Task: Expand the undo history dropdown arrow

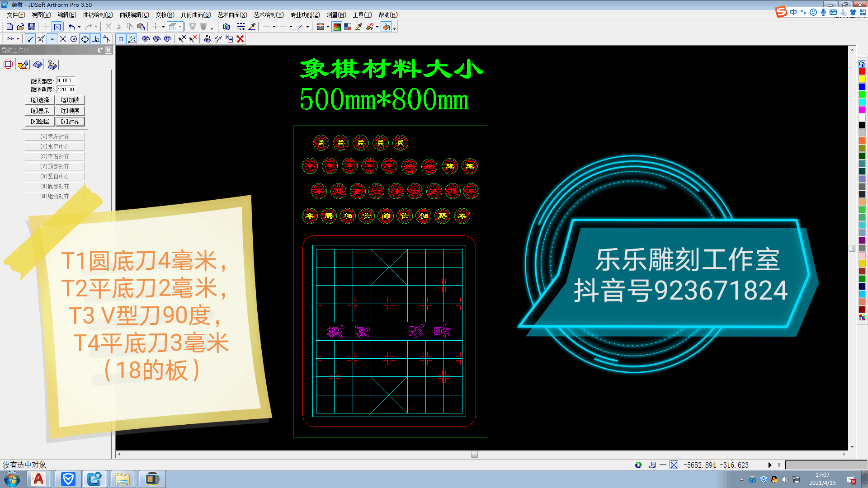Action: pos(80,27)
